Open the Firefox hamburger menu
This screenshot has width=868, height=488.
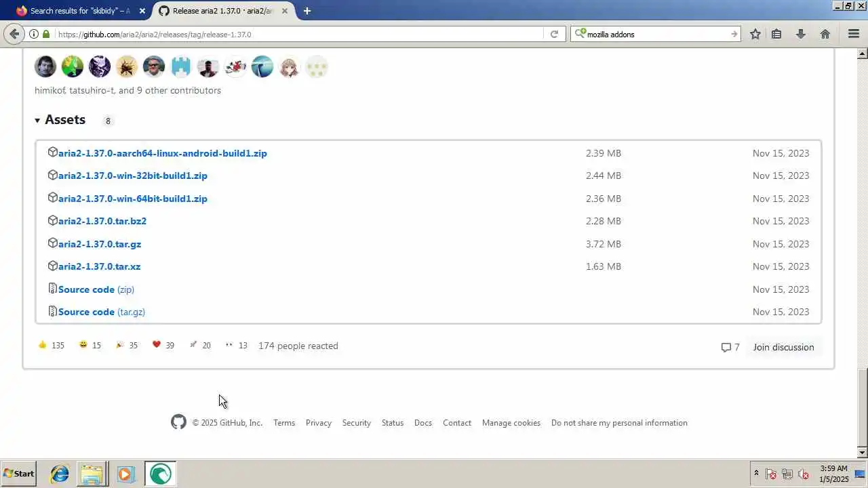pos(854,34)
